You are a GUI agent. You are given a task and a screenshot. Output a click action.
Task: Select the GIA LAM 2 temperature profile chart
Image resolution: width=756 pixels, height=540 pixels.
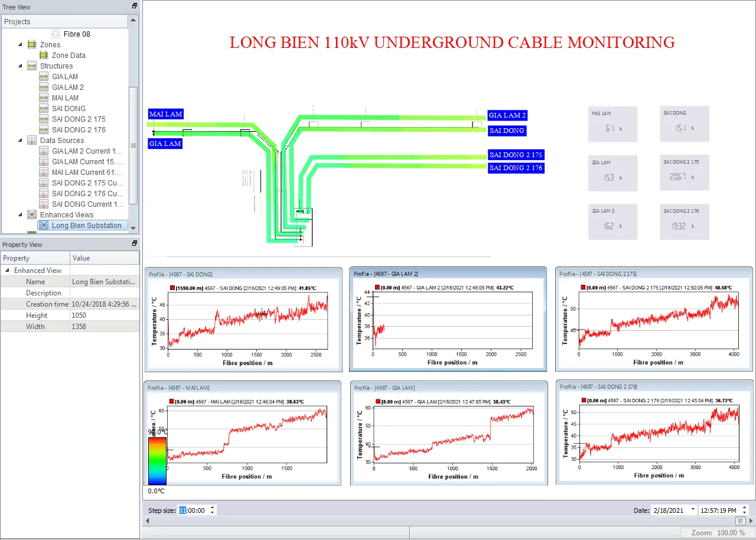click(x=448, y=318)
